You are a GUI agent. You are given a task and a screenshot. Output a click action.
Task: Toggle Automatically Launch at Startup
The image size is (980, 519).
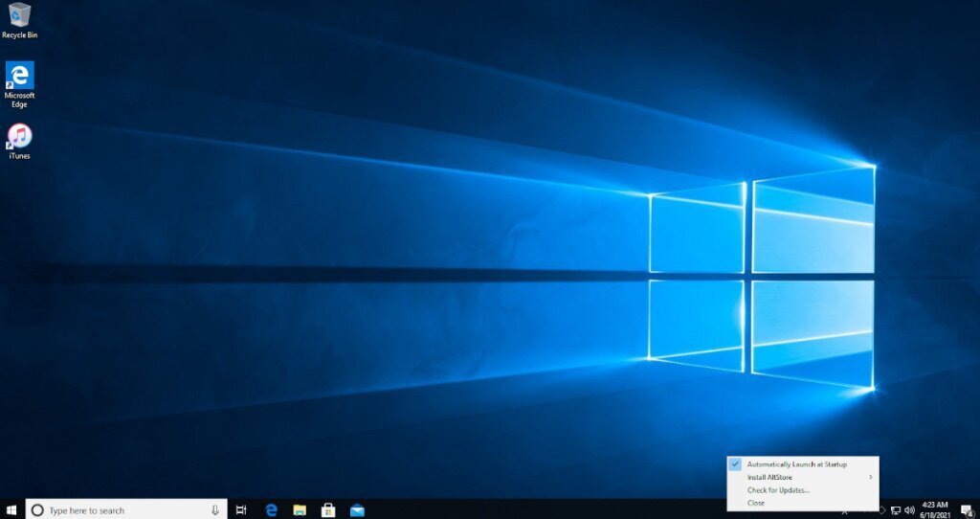click(796, 464)
